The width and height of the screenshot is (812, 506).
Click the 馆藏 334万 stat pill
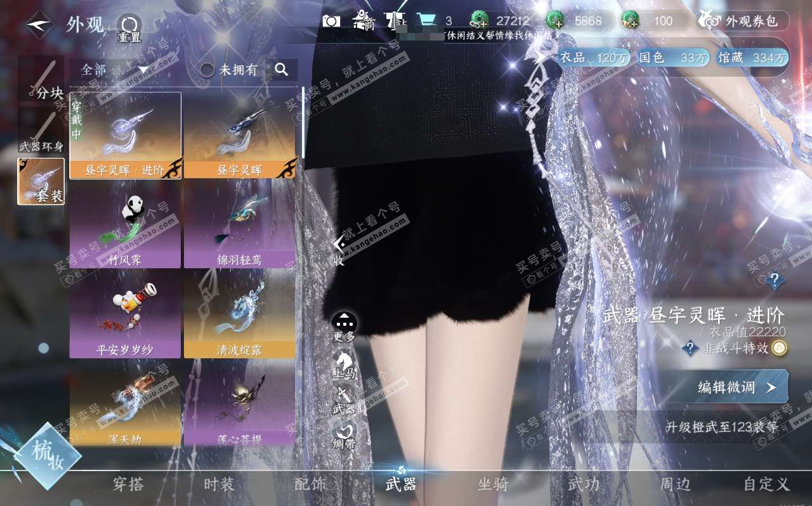tap(752, 58)
